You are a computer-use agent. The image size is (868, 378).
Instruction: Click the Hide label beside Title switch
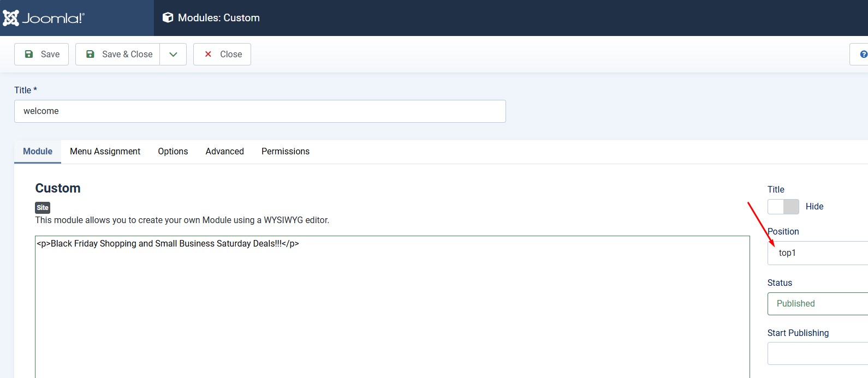[x=814, y=207]
